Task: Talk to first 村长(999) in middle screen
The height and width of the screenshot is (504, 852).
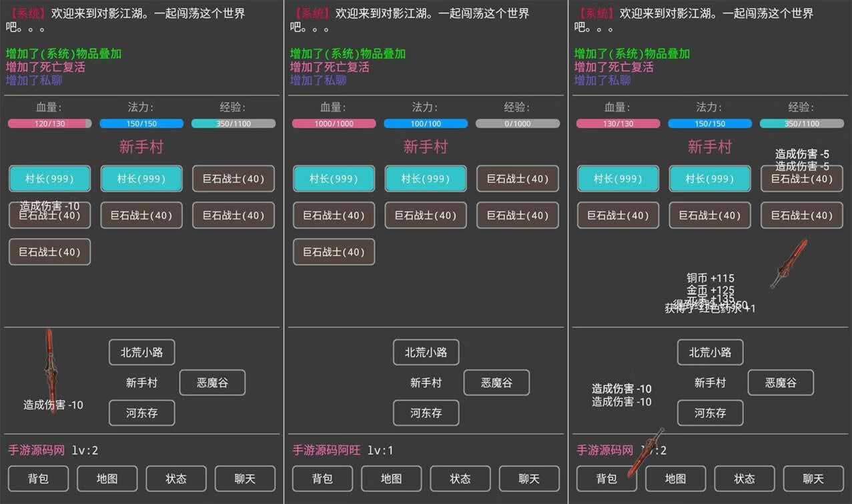Action: 334,179
